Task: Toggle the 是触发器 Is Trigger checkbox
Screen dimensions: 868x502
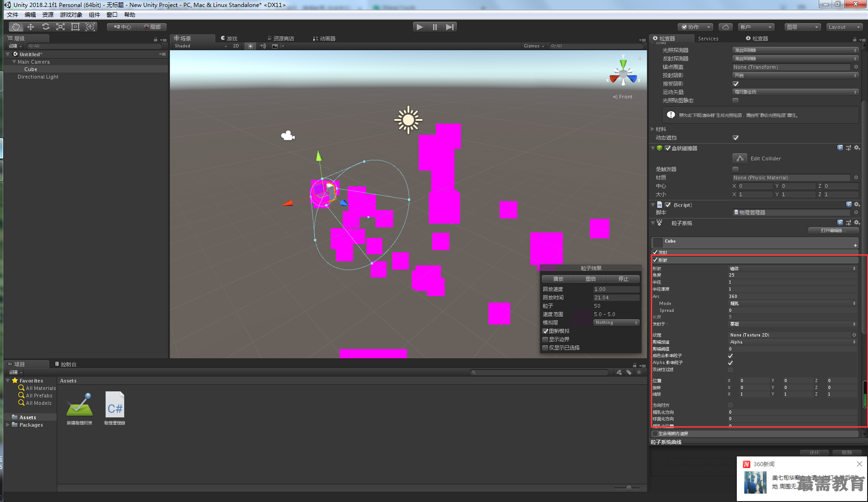Action: pyautogui.click(x=735, y=169)
